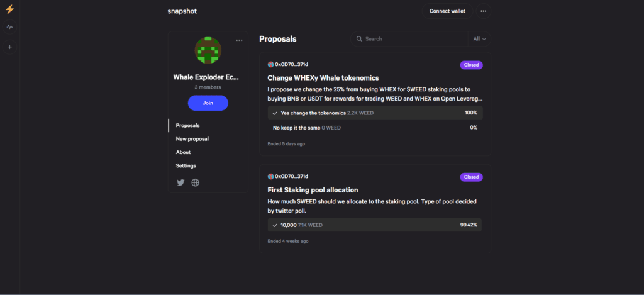The width and height of the screenshot is (644, 295).
Task: Click the Connect wallet button
Action: pyautogui.click(x=447, y=11)
